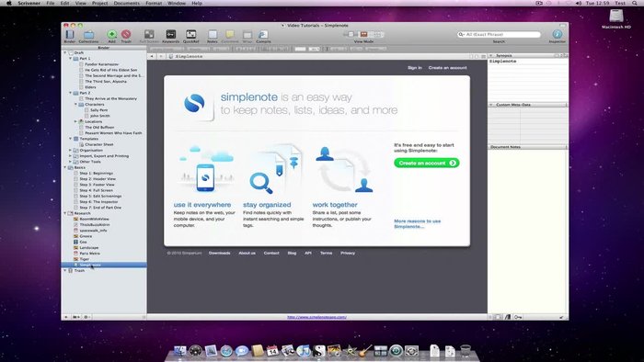
Task: Click Create an account header link
Action: coord(447,68)
